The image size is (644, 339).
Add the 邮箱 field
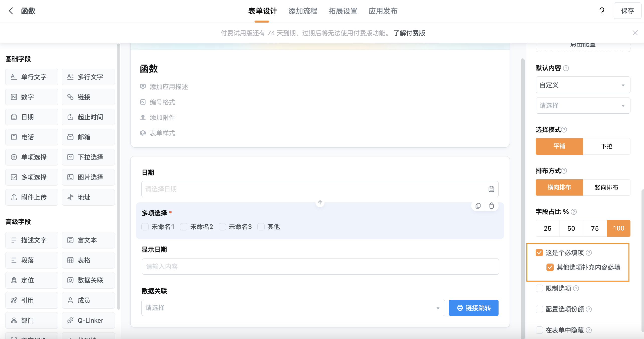(x=88, y=137)
